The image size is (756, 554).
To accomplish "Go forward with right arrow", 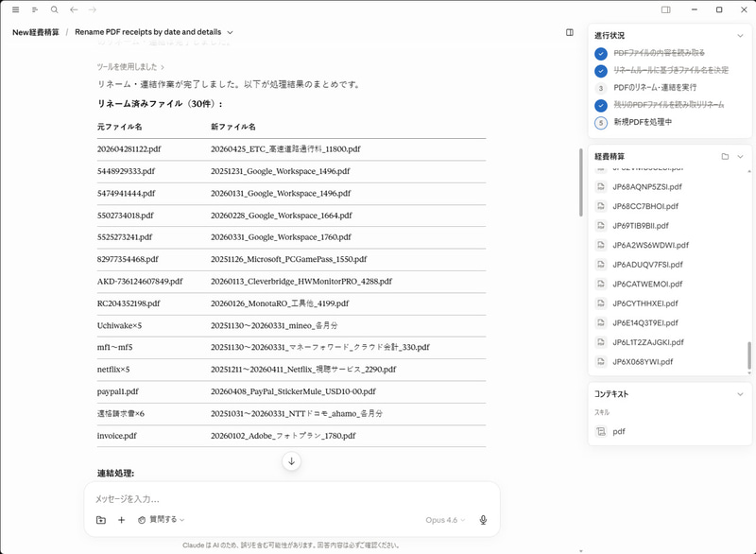I will click(93, 9).
